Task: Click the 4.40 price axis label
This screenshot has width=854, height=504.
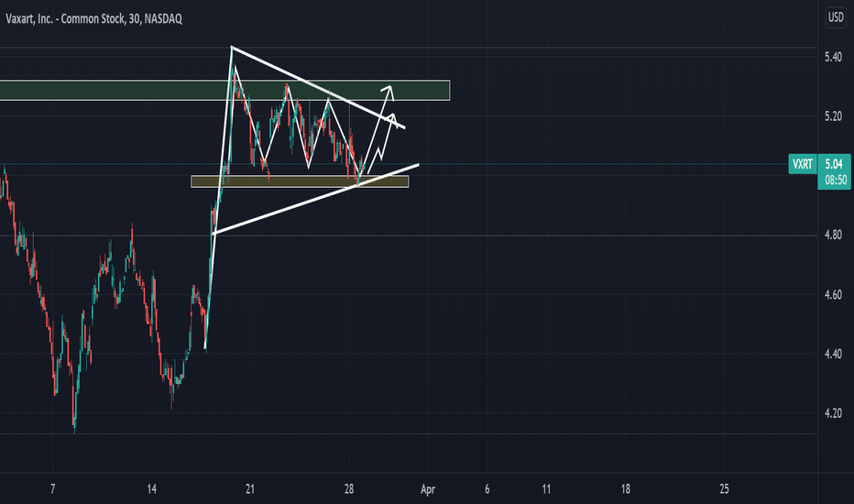Action: click(x=833, y=354)
